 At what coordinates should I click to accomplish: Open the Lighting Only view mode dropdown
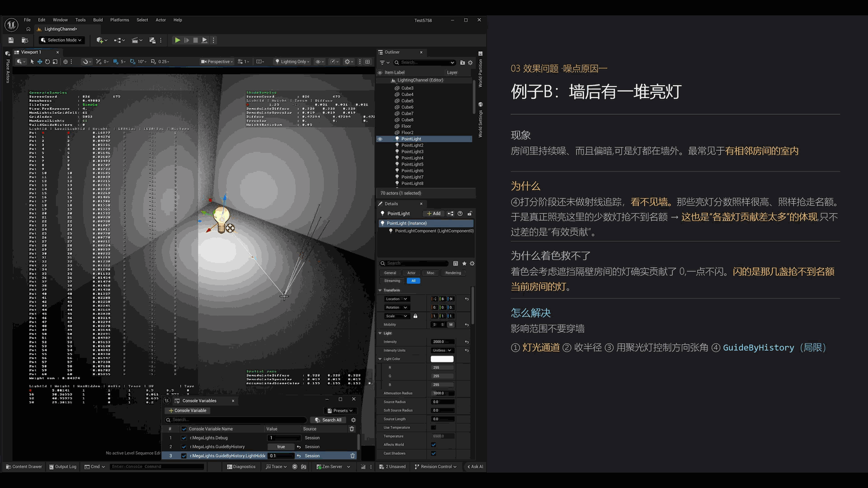(292, 62)
